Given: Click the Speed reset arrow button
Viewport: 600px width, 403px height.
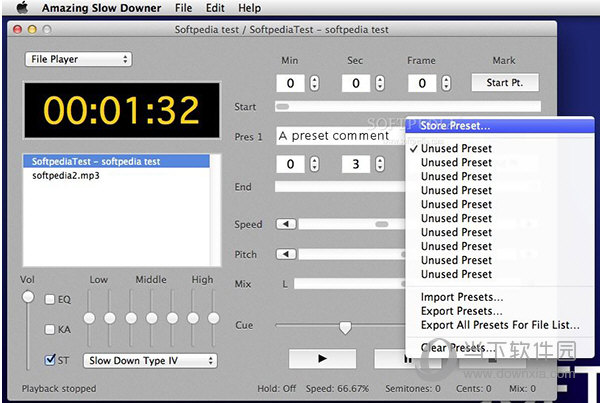Looking at the screenshot, I should [286, 224].
